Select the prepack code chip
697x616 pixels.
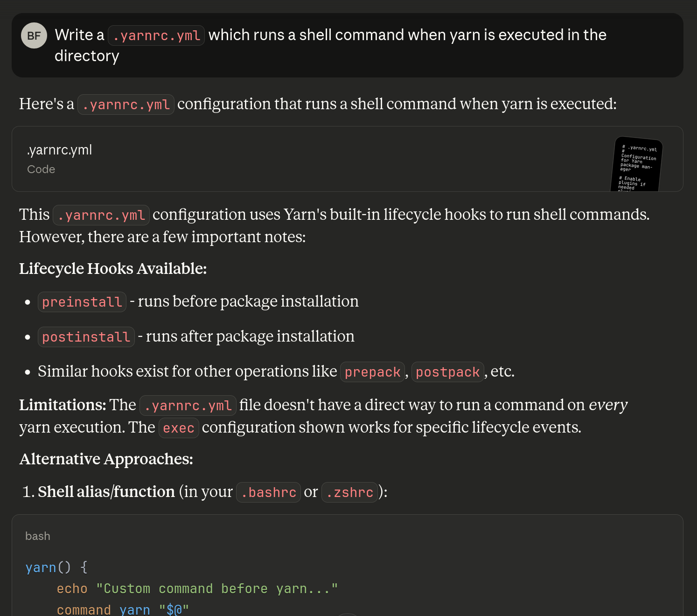pyautogui.click(x=372, y=372)
